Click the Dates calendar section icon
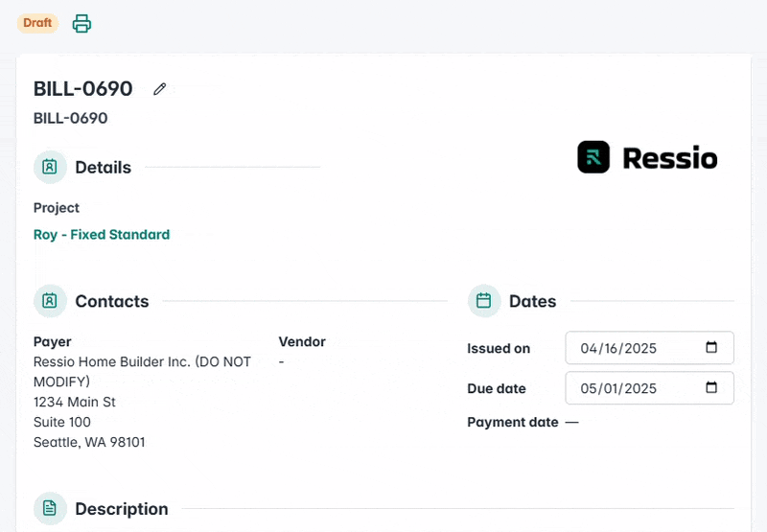The width and height of the screenshot is (767, 532). pos(484,301)
